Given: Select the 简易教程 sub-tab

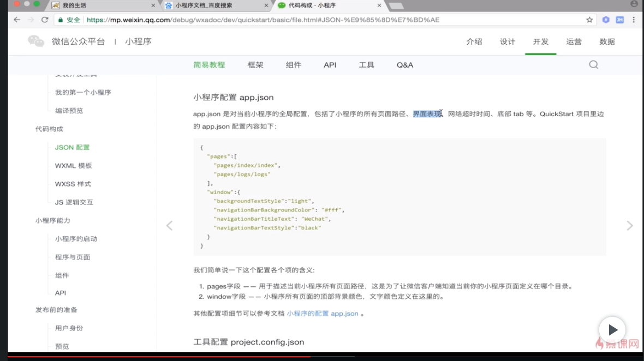Looking at the screenshot, I should 209,65.
